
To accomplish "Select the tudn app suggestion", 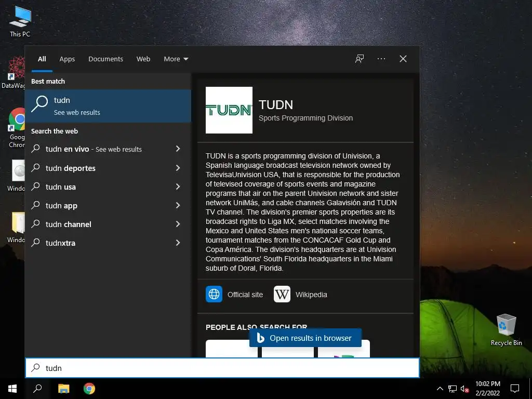I will (x=108, y=205).
